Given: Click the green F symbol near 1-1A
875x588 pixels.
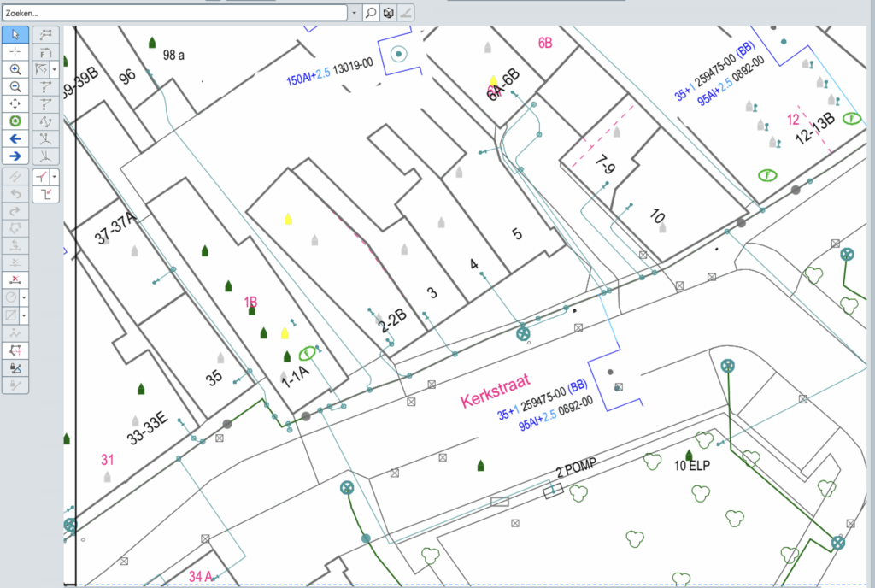Looking at the screenshot, I should pos(307,353).
